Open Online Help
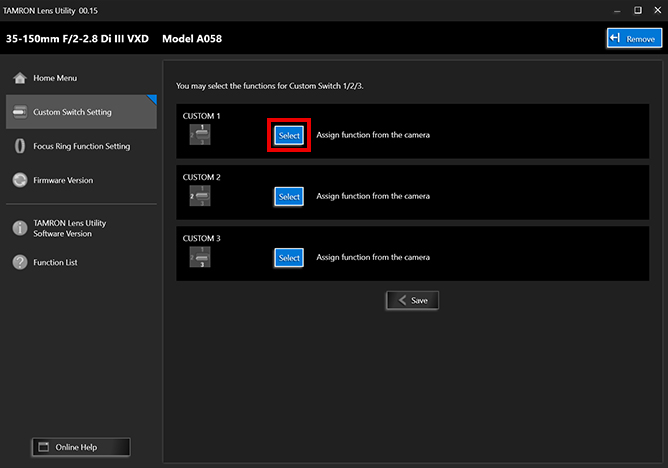This screenshot has width=668, height=468. point(80,447)
